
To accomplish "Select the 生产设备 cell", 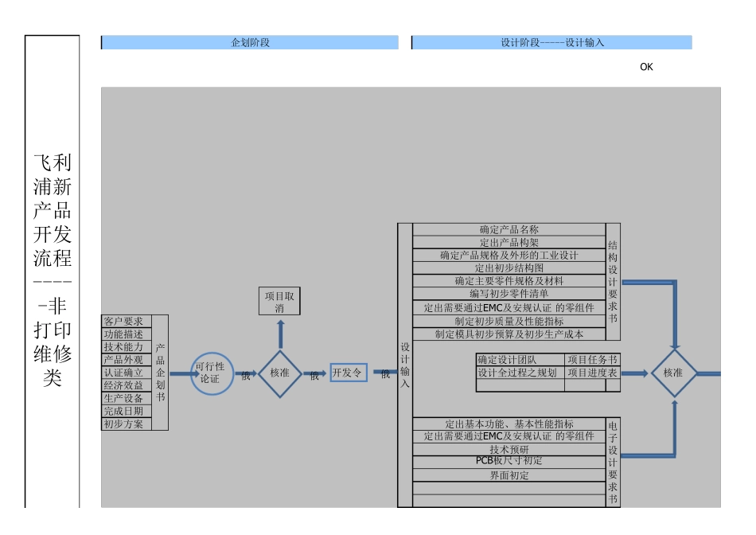I will click(x=127, y=399).
